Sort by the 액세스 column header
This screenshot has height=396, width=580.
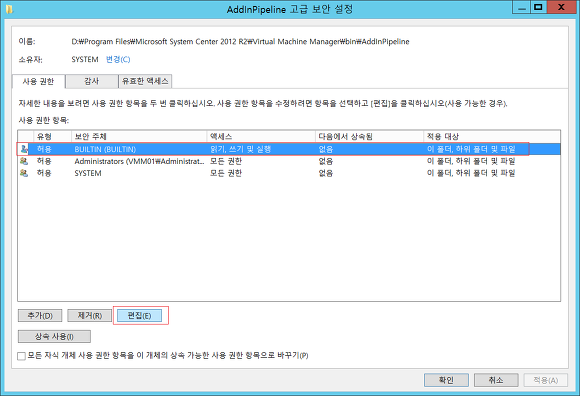[x=261, y=136]
